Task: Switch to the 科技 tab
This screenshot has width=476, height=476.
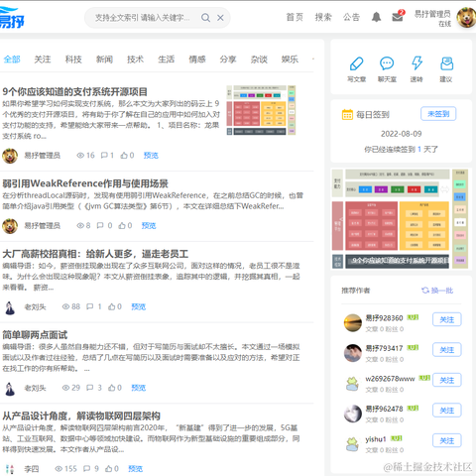Action: click(x=73, y=59)
